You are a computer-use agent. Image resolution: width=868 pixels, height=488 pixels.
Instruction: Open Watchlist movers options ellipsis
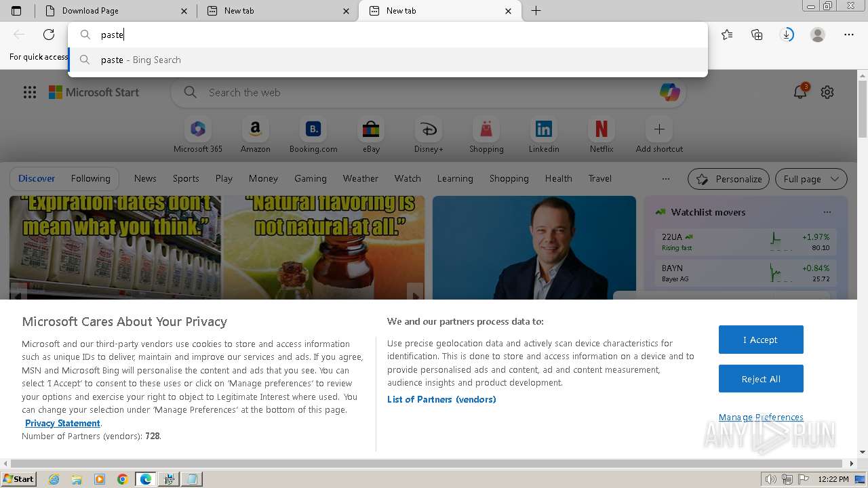pos(827,212)
